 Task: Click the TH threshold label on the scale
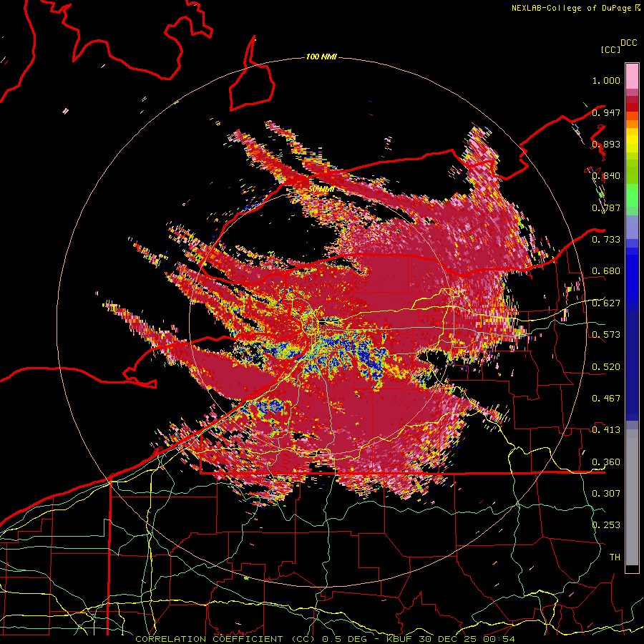615,557
